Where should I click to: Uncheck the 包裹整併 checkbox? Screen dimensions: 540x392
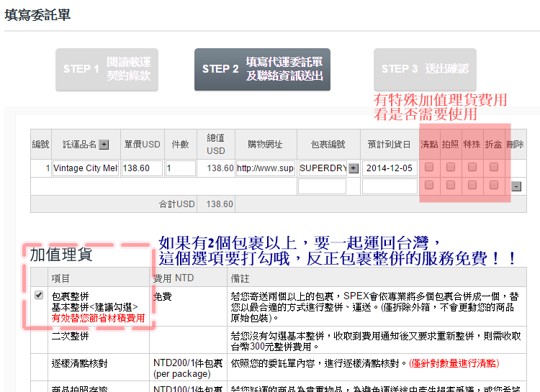pos(39,295)
